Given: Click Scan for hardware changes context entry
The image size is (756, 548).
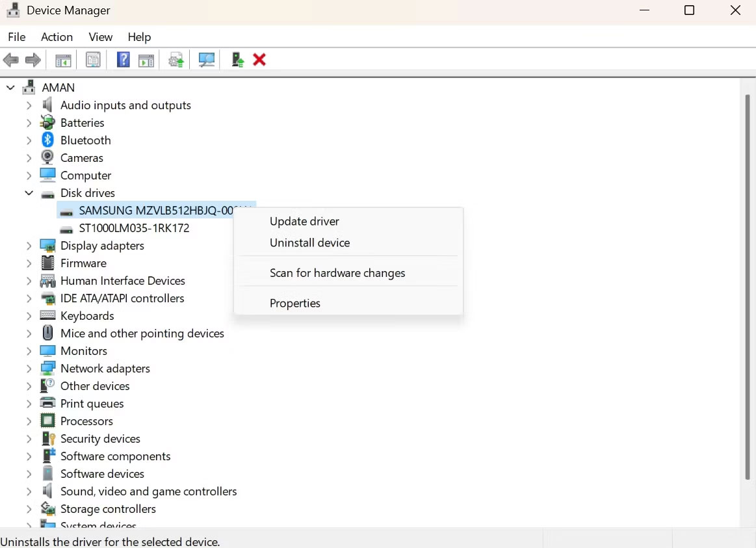Looking at the screenshot, I should pyautogui.click(x=337, y=272).
